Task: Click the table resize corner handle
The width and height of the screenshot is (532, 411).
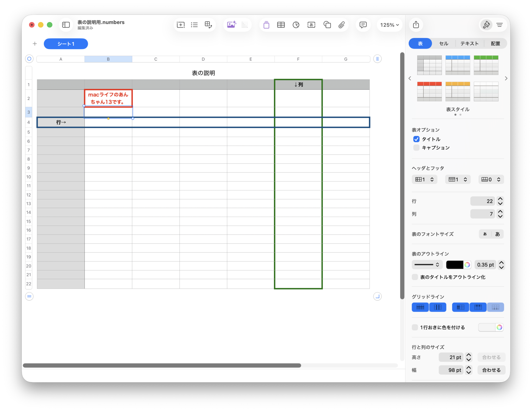Action: (377, 296)
